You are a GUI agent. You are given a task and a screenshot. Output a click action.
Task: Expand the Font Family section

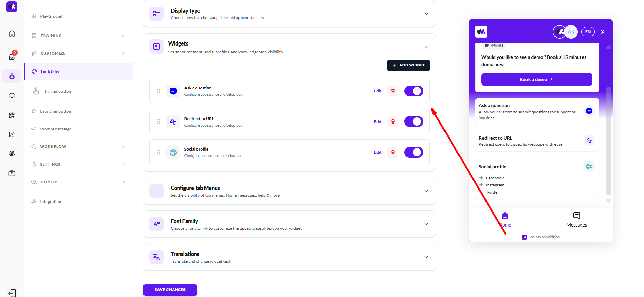[x=426, y=224]
